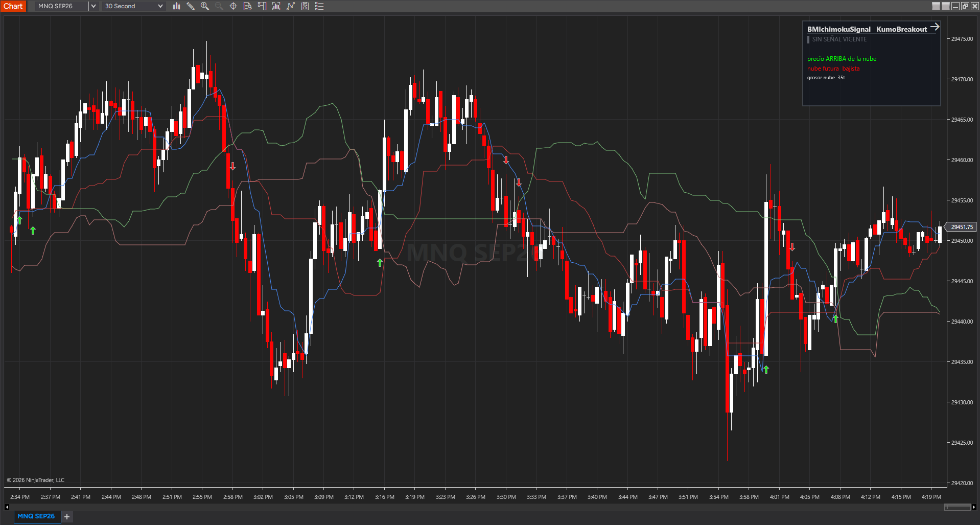Click the first window link square button

coord(936,6)
